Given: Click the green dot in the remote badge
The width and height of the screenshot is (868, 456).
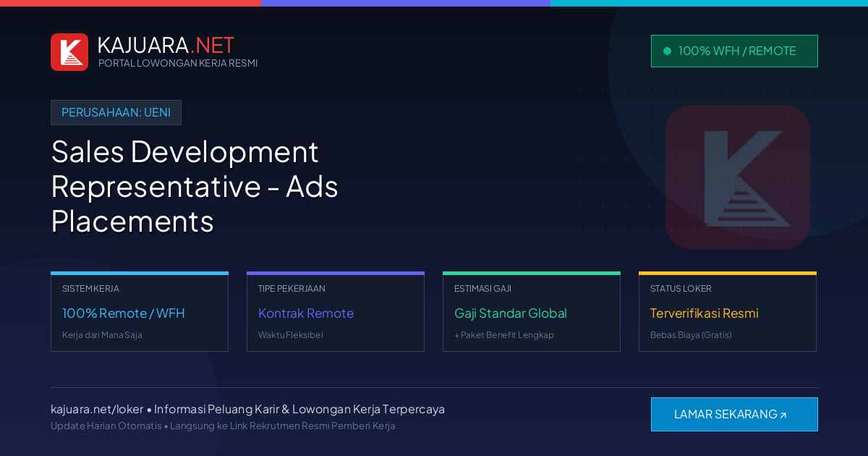Looking at the screenshot, I should (667, 51).
